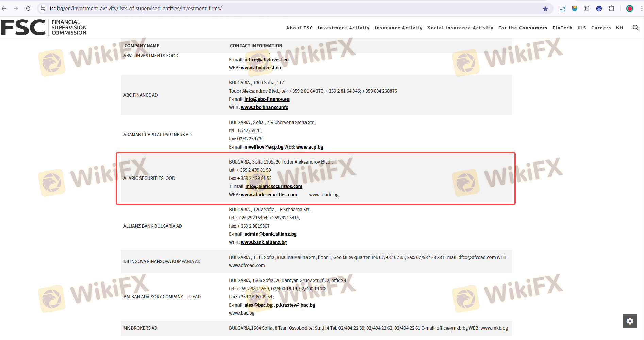Click Alaric tel + 359 2 439 81 50
Viewport: 644px width, 340px height.
(250, 170)
